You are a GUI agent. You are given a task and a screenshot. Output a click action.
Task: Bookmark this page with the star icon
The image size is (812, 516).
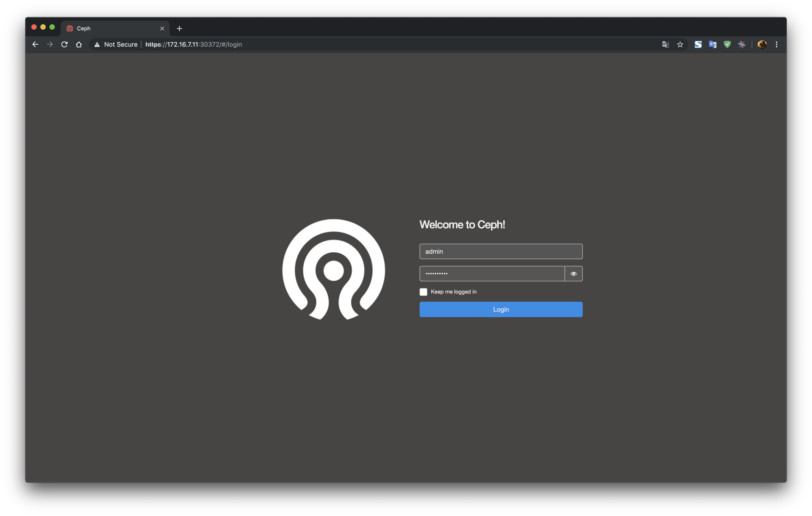[680, 44]
